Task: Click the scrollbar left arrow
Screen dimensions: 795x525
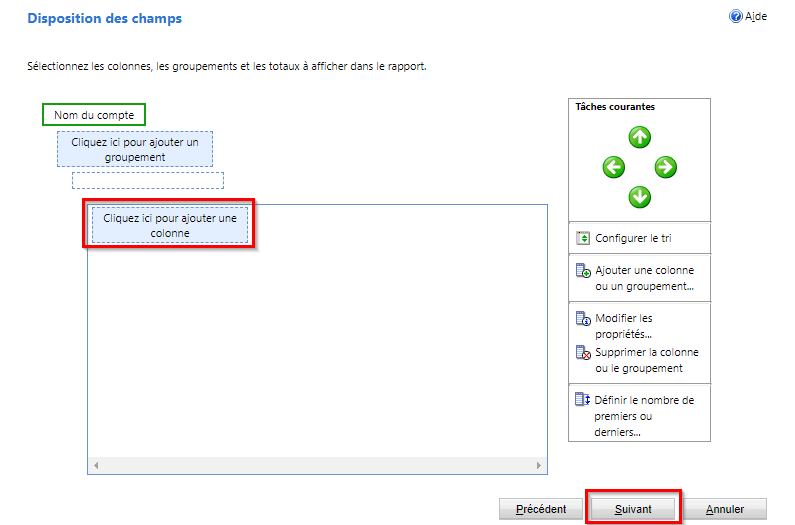Action: 96,465
